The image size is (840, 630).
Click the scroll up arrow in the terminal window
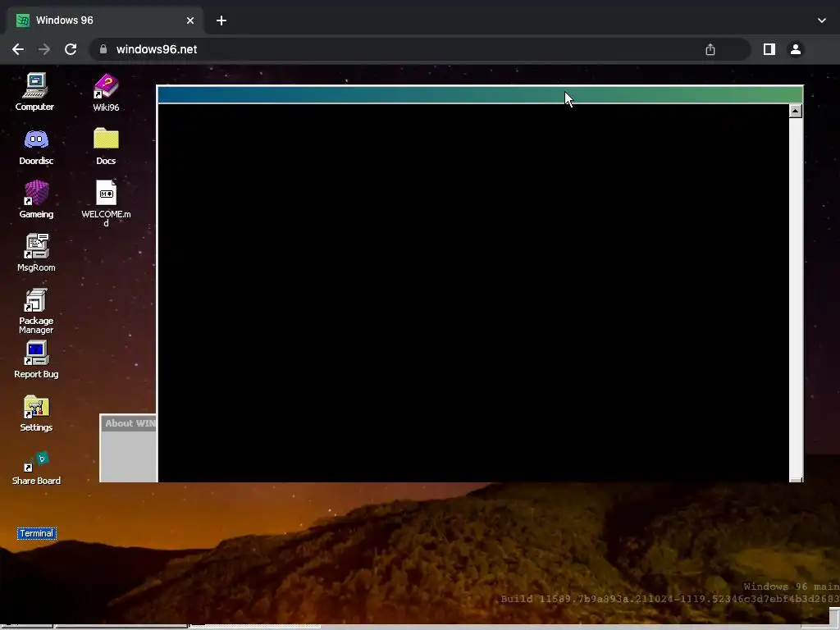tap(796, 111)
